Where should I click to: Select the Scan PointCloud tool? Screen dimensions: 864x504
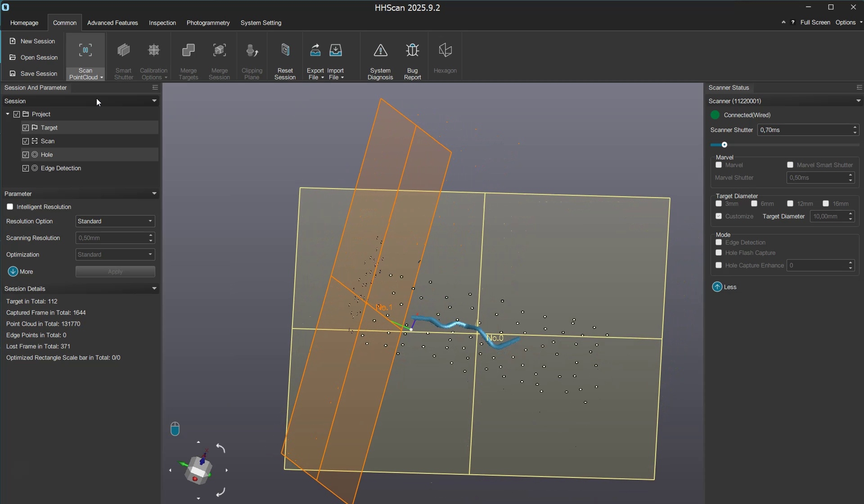(x=85, y=58)
